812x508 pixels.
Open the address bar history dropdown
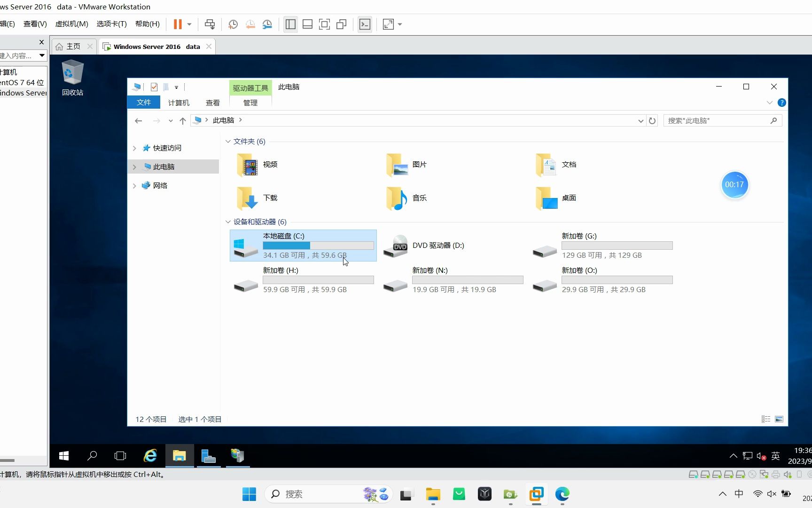pos(640,121)
